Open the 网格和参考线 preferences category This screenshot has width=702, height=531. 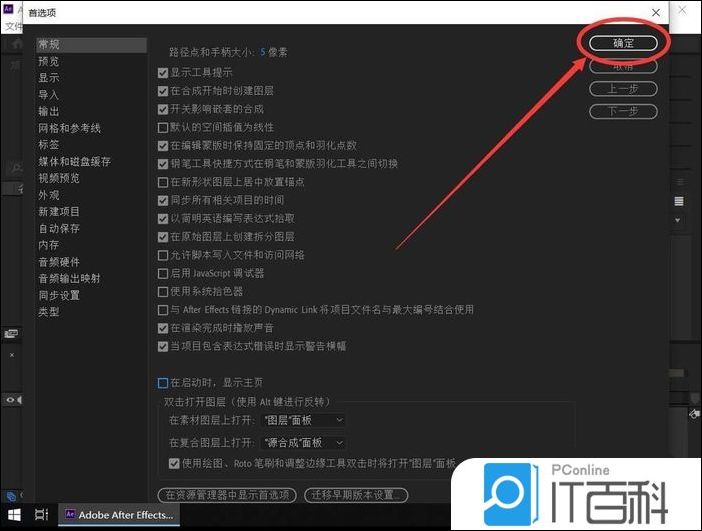coord(69,128)
